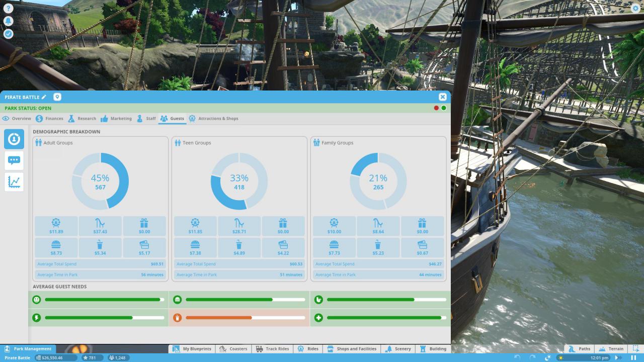Click Family Groups coaster spend $8.64
The height and width of the screenshot is (362, 644).
[378, 226]
